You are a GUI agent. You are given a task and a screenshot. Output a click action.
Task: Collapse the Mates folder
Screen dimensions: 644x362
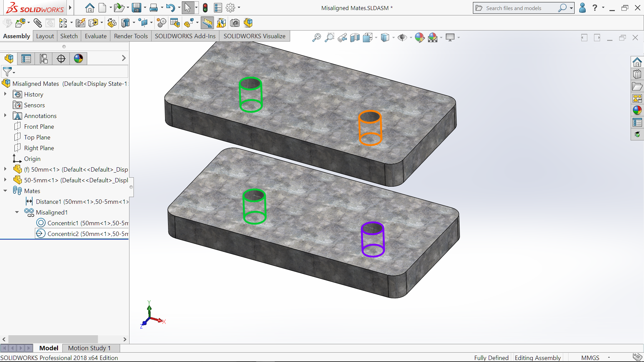5,191
